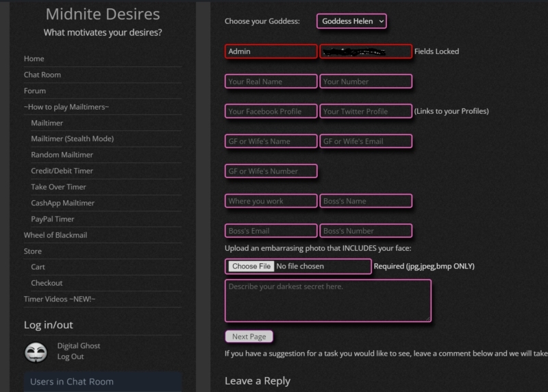Navigate to the PayPal Timer page

pos(53,219)
